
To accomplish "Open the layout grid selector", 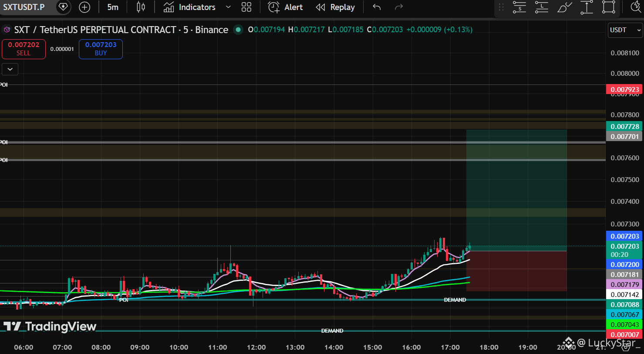I will pyautogui.click(x=246, y=7).
